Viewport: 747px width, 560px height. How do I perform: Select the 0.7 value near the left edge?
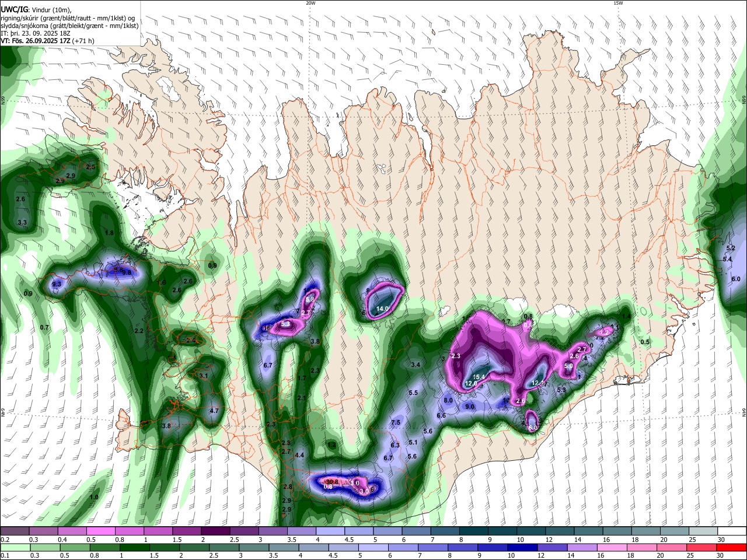point(44,328)
